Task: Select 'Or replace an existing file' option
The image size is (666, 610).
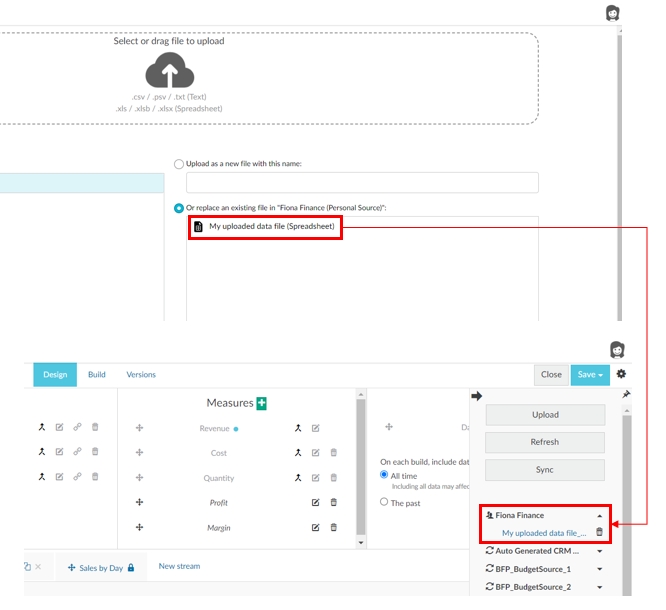Action: (x=179, y=207)
